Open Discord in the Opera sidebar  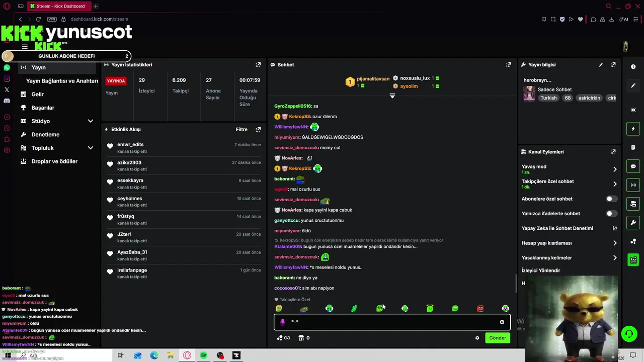(x=7, y=101)
